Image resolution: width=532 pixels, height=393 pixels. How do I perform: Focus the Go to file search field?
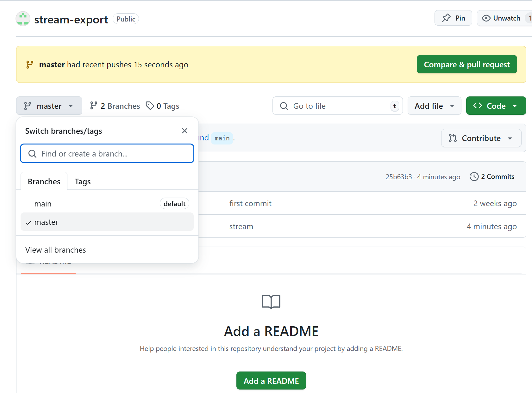point(338,106)
